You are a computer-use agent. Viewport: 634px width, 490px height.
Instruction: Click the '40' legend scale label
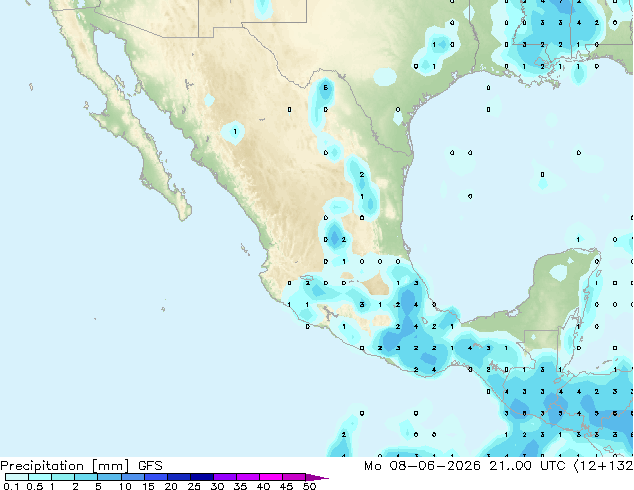click(263, 486)
